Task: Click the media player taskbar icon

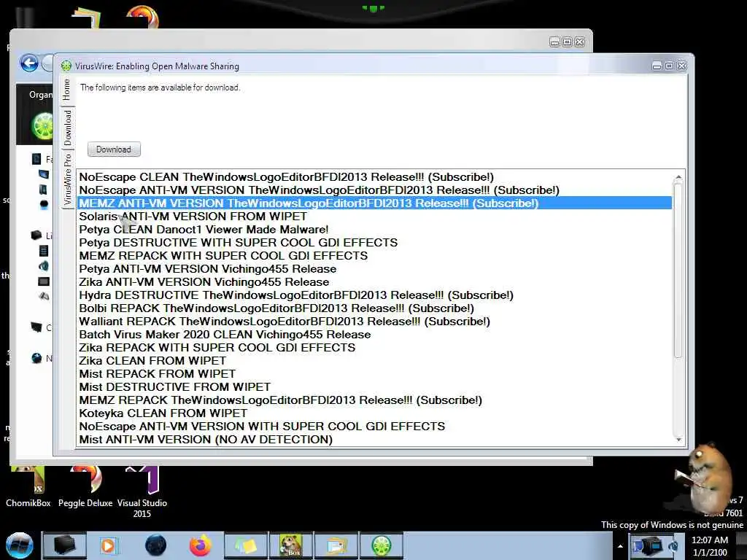Action: [109, 545]
